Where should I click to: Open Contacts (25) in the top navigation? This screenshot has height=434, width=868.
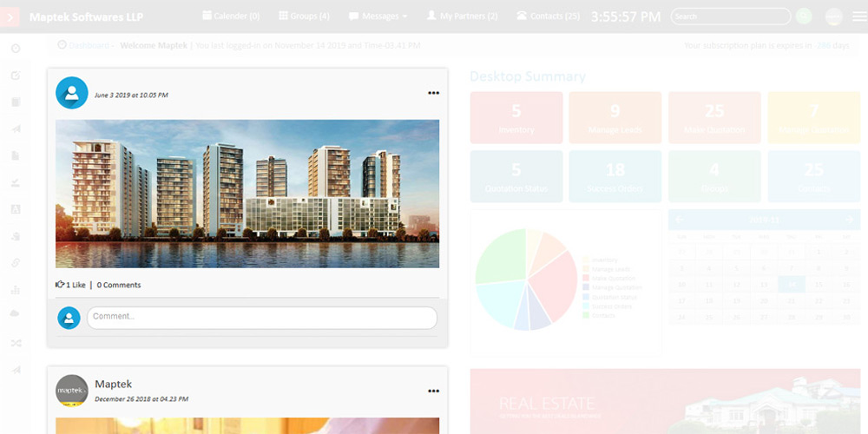coord(548,16)
